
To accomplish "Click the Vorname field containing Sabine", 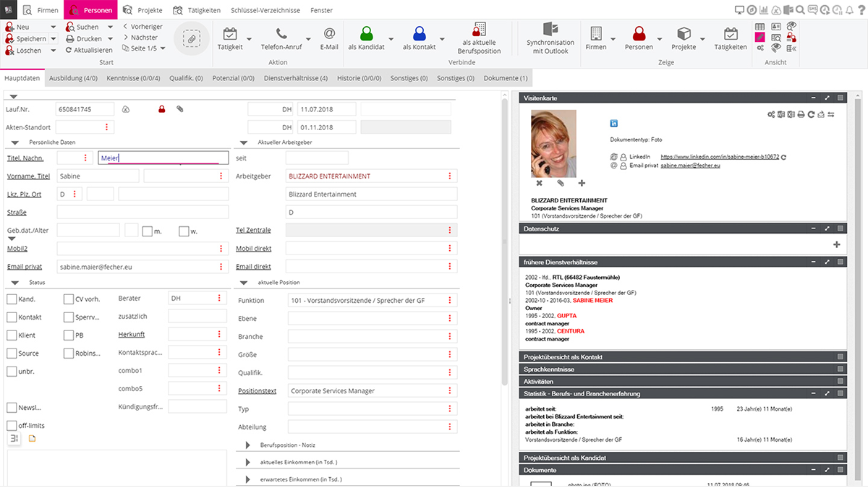I will [98, 176].
